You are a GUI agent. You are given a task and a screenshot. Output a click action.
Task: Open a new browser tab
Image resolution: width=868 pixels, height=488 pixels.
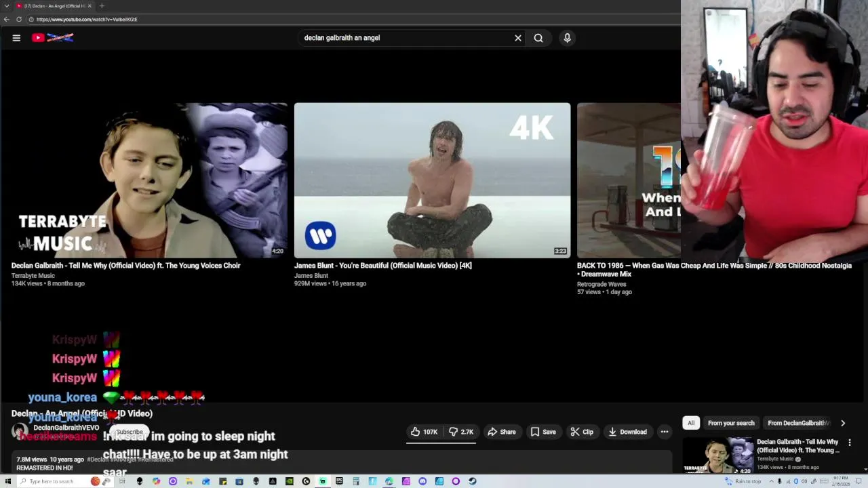pos(102,6)
